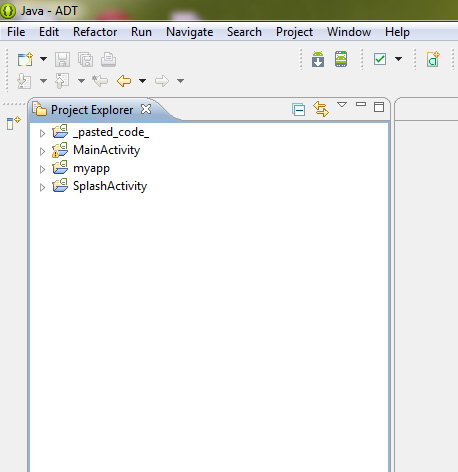458x472 pixels.
Task: Open the Forward history dropdown arrow
Action: [180, 81]
